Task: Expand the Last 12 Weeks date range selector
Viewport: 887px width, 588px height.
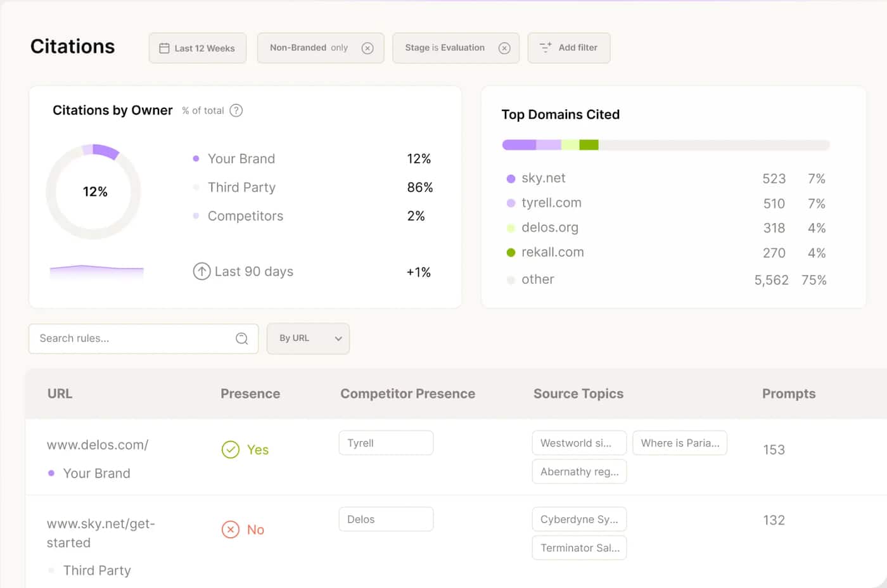Action: (197, 48)
